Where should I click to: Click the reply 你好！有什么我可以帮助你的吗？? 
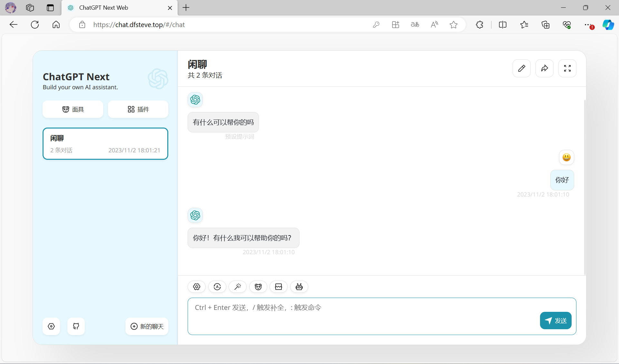(243, 238)
